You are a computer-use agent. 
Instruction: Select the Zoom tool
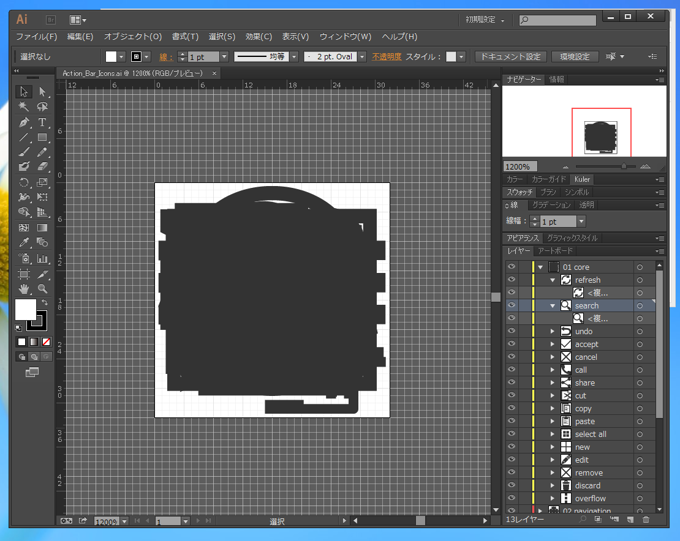pyautogui.click(x=42, y=289)
